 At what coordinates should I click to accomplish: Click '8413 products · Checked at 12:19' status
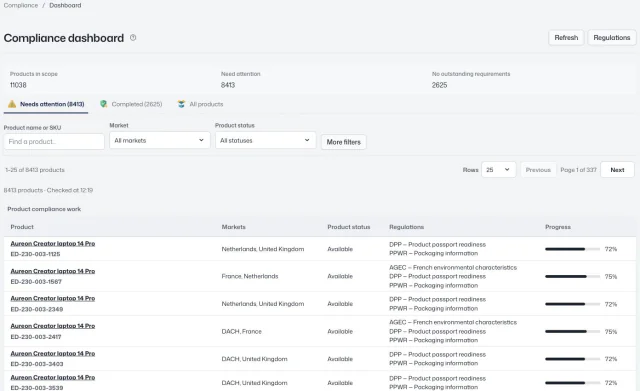(x=48, y=190)
